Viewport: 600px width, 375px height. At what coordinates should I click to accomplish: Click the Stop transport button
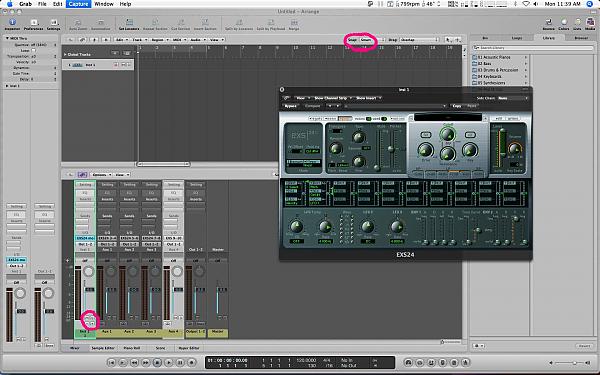tap(157, 362)
